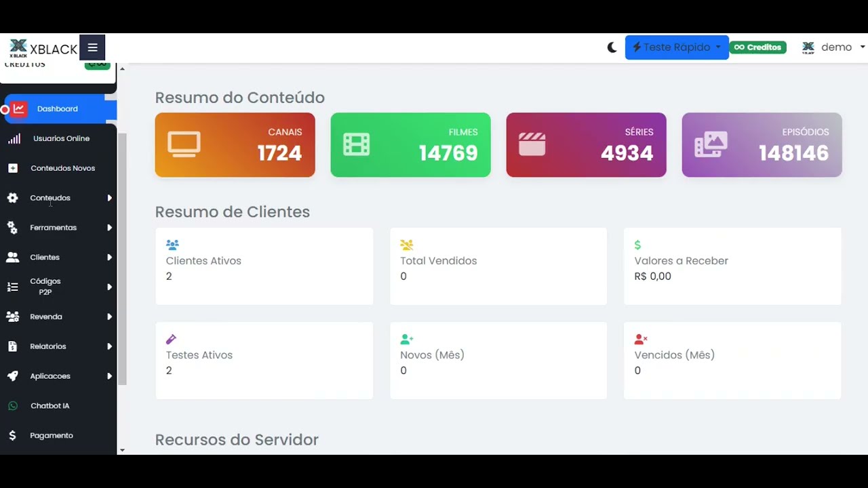Screen dimensions: 868x488
Task: Click the Testes Ativos pencil icon
Action: [x=171, y=339]
